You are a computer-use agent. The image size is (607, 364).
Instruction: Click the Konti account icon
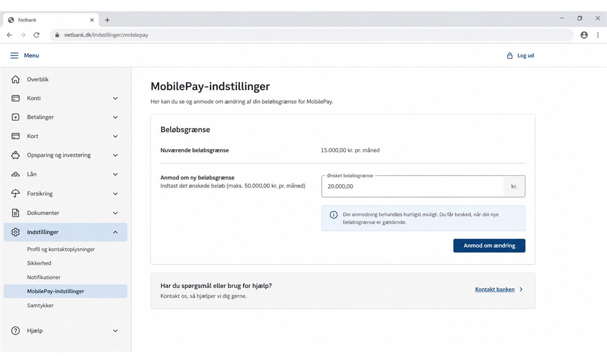tap(16, 98)
